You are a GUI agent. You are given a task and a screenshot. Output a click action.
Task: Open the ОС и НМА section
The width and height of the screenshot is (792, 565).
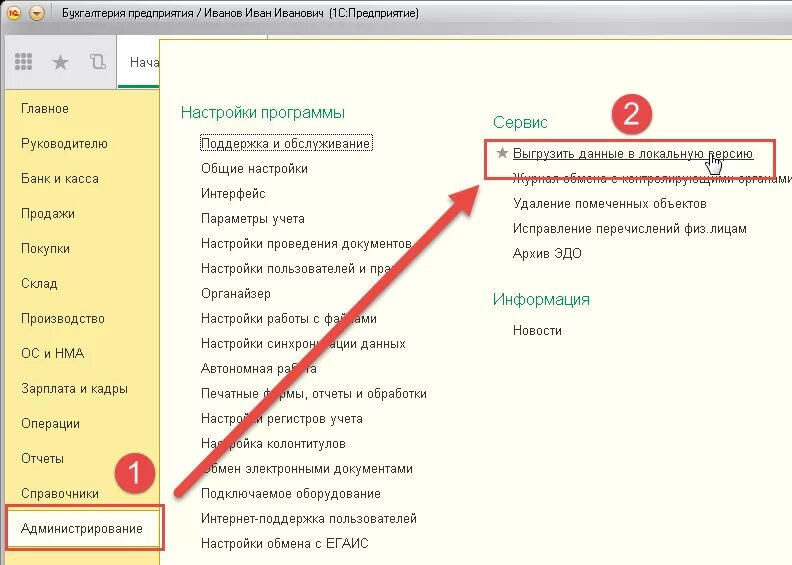click(x=53, y=353)
